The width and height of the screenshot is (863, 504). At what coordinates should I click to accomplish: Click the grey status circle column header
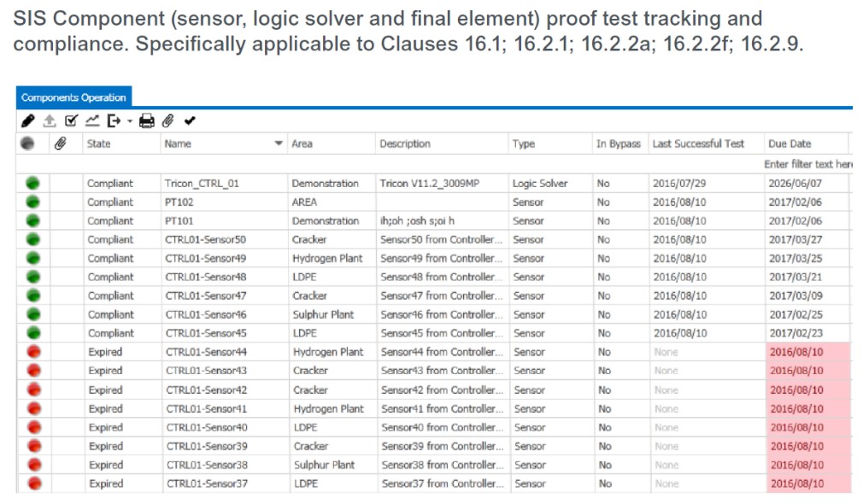pyautogui.click(x=28, y=144)
